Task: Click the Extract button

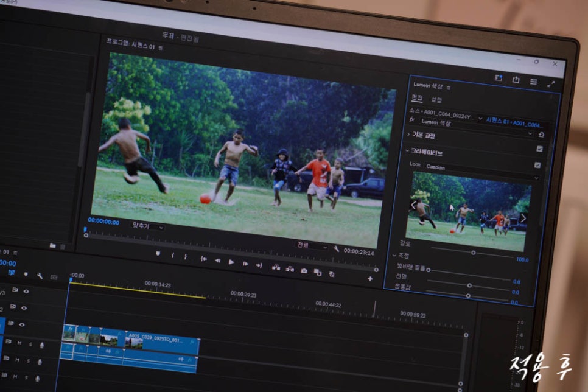Action: [290, 268]
